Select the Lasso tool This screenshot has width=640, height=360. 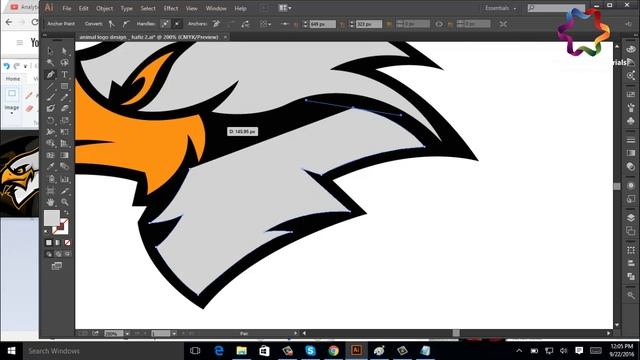(x=64, y=62)
